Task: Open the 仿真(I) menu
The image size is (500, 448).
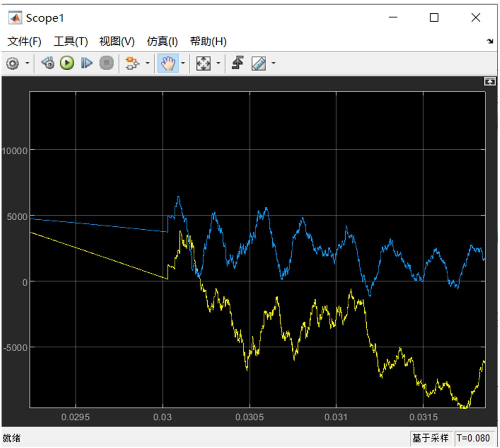Action: pyautogui.click(x=162, y=41)
